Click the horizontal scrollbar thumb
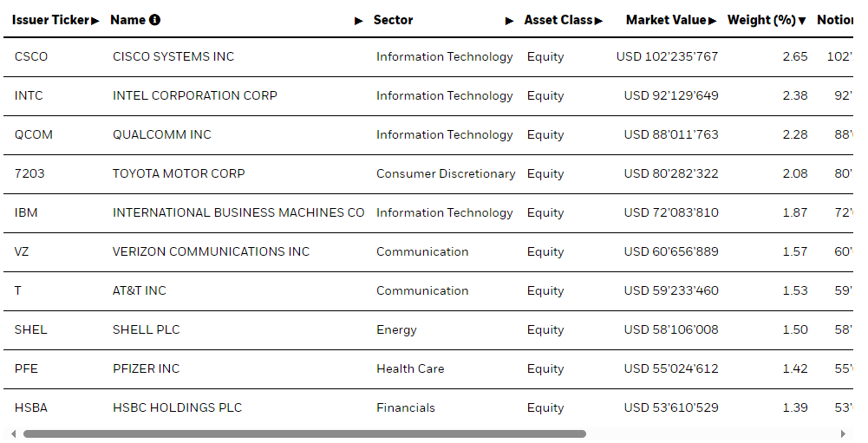The width and height of the screenshot is (868, 443). click(x=304, y=434)
